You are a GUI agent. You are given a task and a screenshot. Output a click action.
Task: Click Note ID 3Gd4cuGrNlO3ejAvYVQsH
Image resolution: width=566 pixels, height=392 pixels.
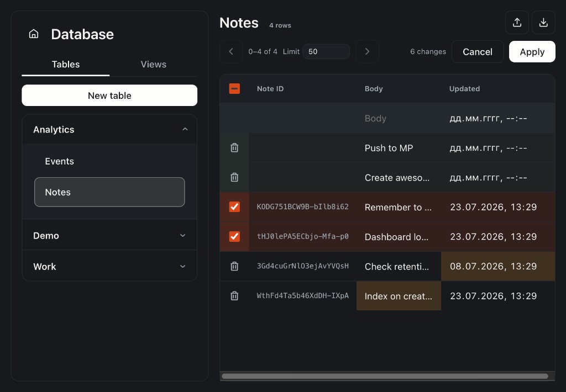302,266
